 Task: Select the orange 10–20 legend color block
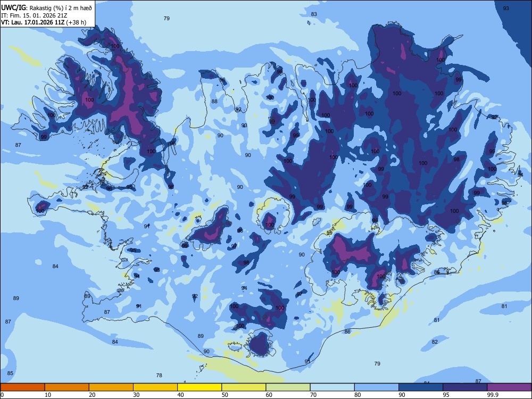tap(67, 387)
